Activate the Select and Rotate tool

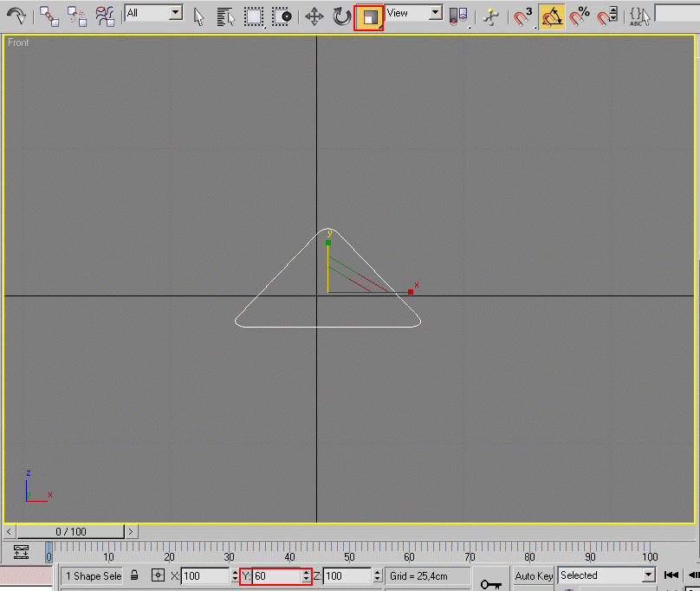coord(342,17)
